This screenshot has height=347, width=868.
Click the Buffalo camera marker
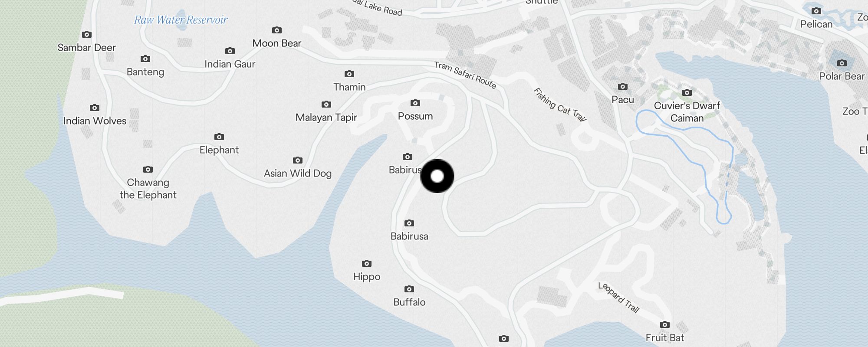pyautogui.click(x=409, y=289)
